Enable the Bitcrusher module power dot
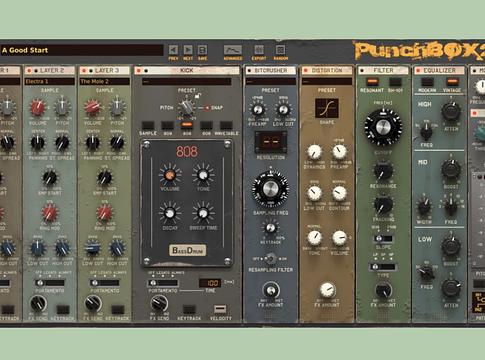485x360 pixels. tap(249, 71)
